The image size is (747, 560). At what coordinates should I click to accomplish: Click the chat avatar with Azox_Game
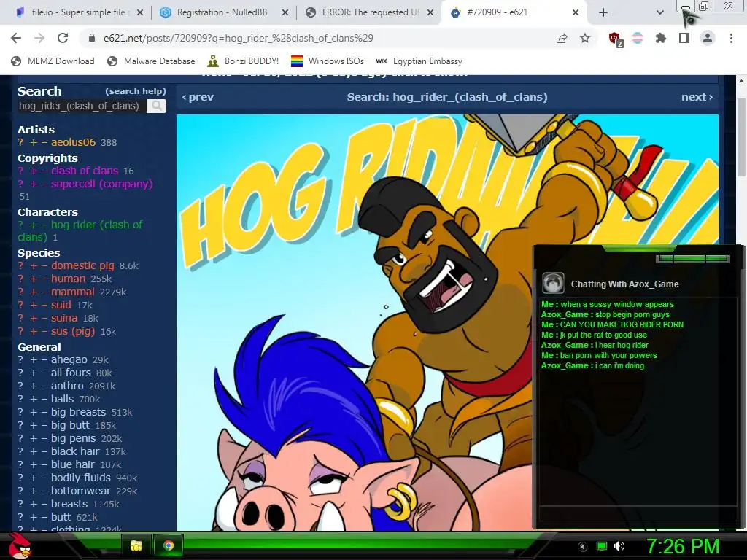[553, 284]
